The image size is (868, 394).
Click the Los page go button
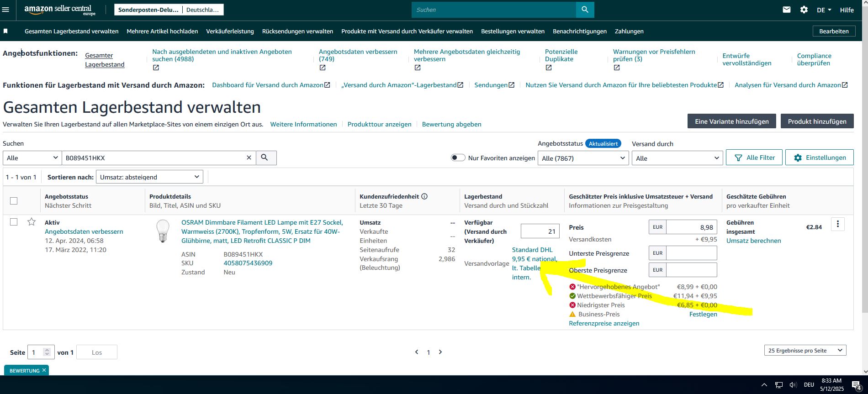coord(96,352)
